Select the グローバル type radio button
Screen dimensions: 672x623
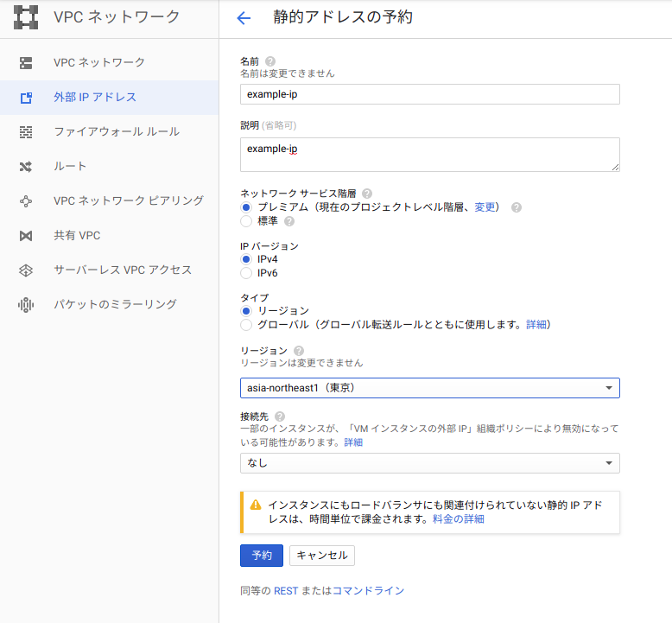click(246, 325)
